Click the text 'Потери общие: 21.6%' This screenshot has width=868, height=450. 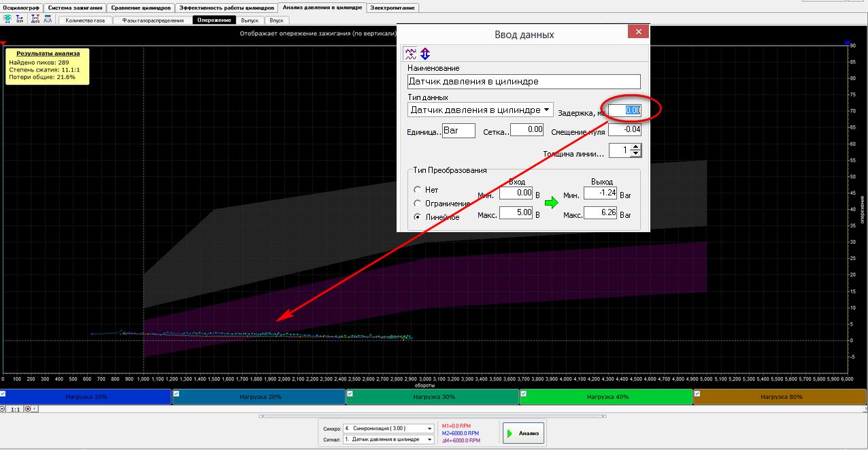point(41,77)
